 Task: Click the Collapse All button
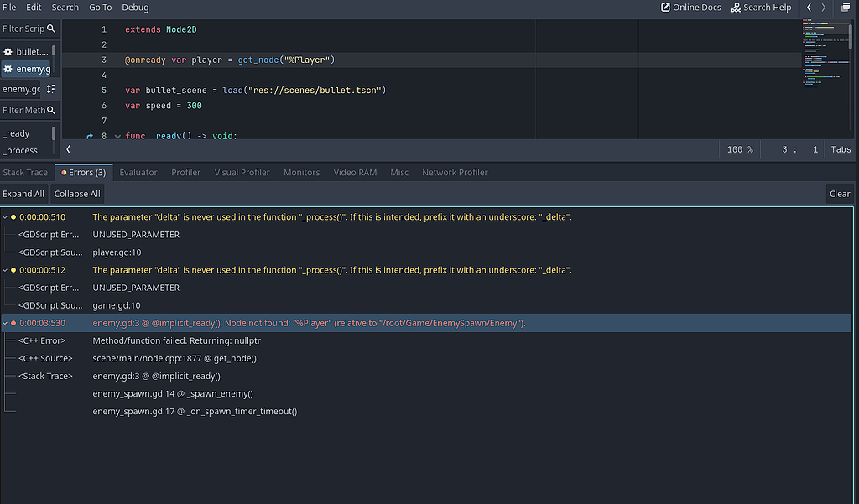tap(77, 193)
